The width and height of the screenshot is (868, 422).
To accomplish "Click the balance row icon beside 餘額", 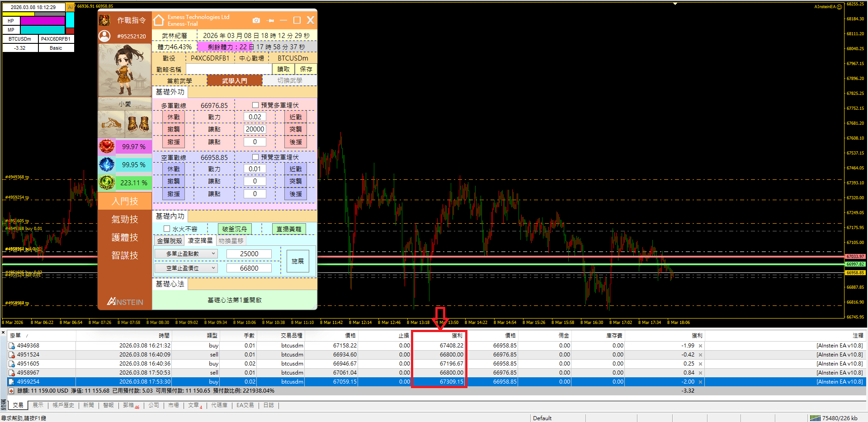I will [11, 391].
